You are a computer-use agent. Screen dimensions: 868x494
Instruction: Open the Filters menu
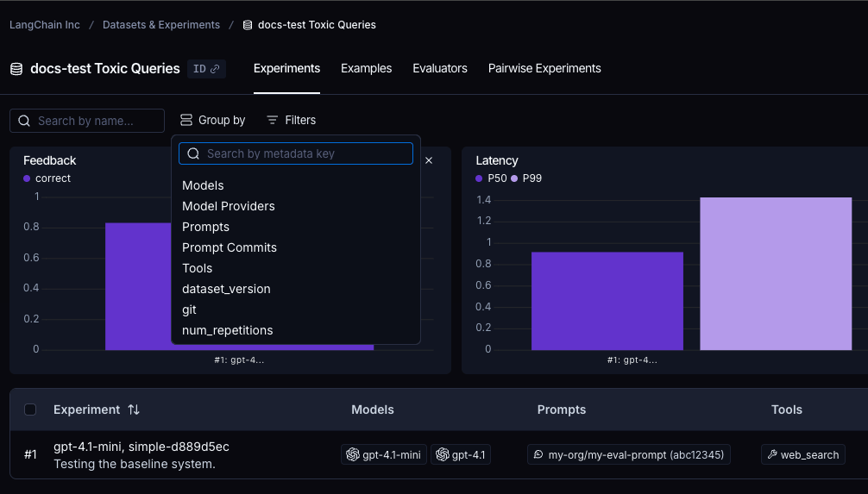click(291, 120)
